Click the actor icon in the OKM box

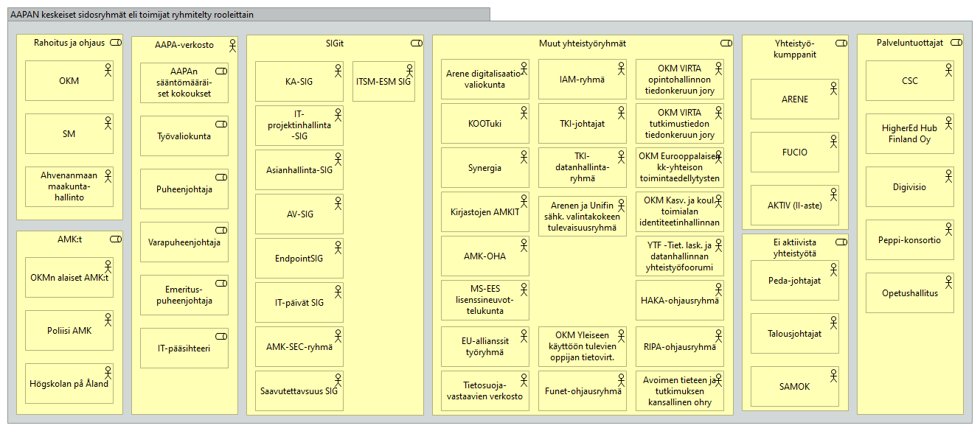coord(107,69)
